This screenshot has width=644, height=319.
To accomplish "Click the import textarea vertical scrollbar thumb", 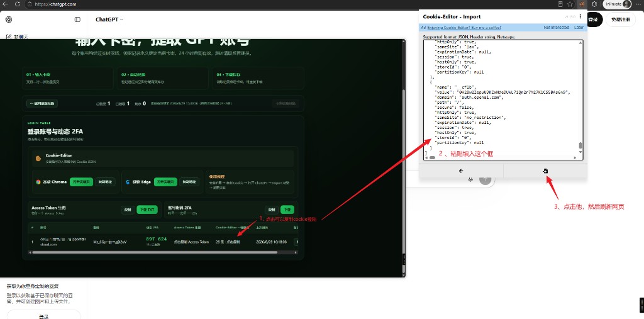I will pos(580,145).
